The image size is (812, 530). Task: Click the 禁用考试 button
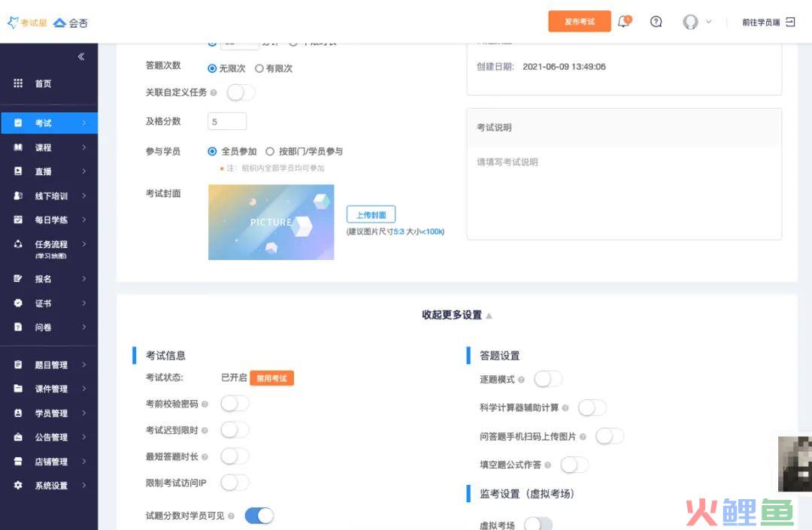tap(272, 378)
